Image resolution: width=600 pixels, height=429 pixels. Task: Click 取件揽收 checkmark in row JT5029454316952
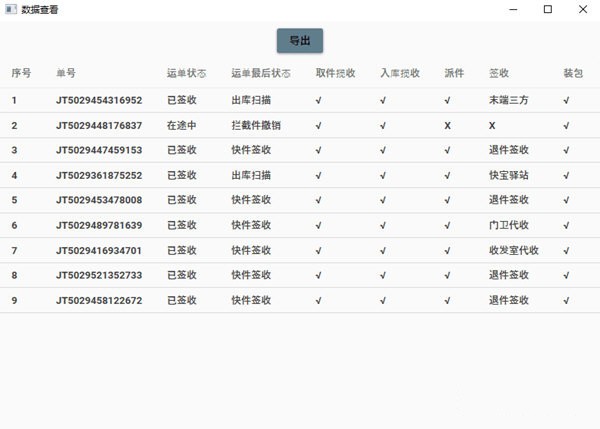[318, 100]
